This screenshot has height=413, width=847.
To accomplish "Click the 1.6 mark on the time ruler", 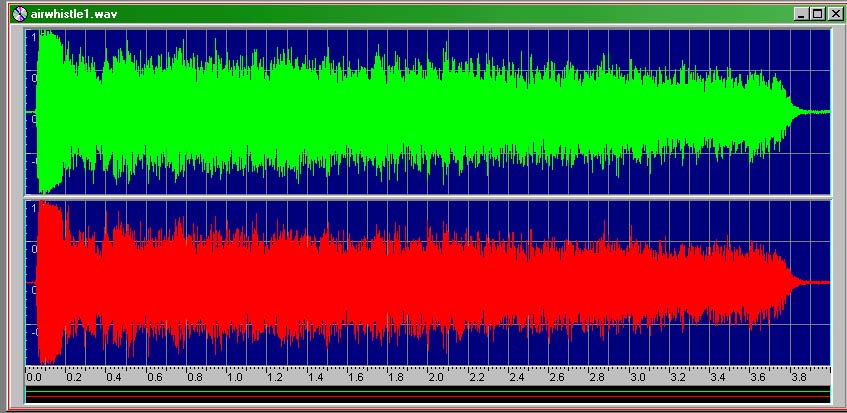I will coord(356,377).
